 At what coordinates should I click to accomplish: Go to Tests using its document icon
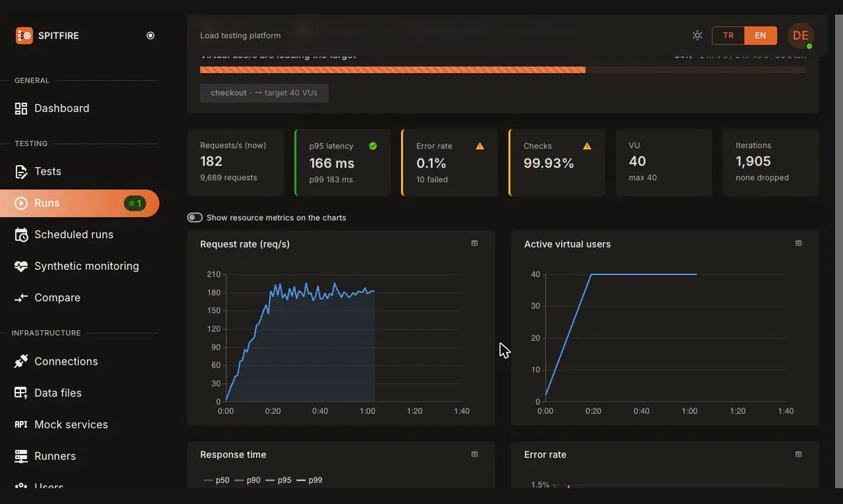[x=21, y=171]
